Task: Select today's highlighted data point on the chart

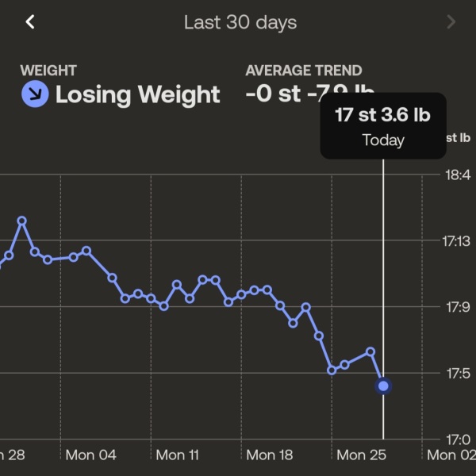Action: coord(383,386)
